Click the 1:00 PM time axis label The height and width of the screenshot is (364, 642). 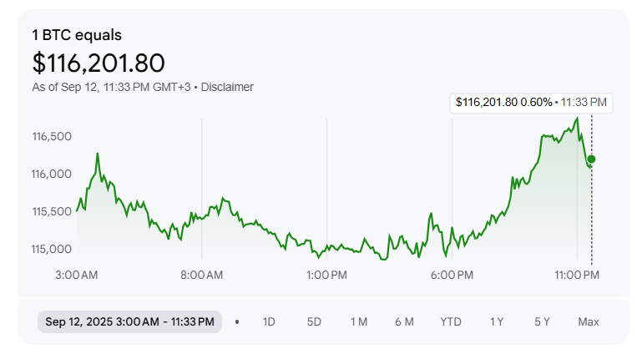coord(327,275)
